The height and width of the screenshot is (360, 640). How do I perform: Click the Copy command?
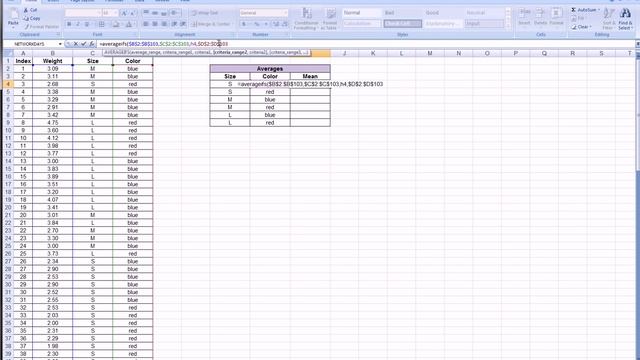32,18
